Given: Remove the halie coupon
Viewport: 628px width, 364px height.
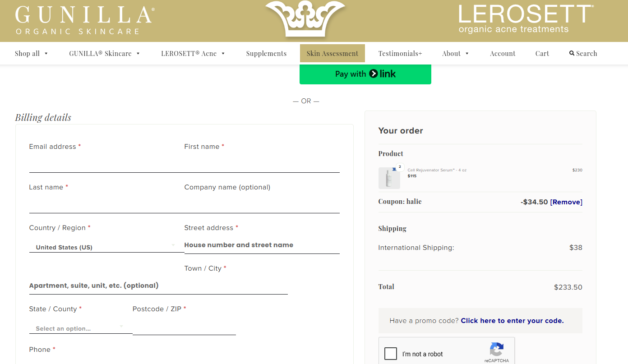Looking at the screenshot, I should click(x=566, y=202).
